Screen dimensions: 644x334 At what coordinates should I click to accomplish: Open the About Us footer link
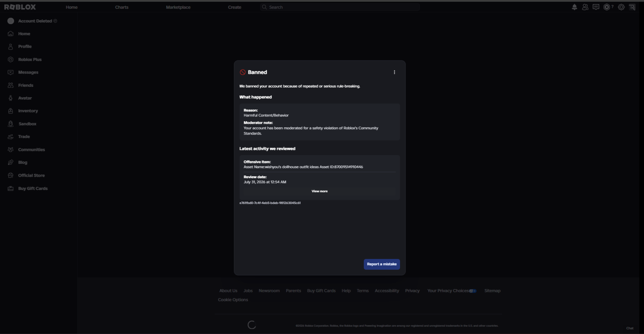(228, 291)
